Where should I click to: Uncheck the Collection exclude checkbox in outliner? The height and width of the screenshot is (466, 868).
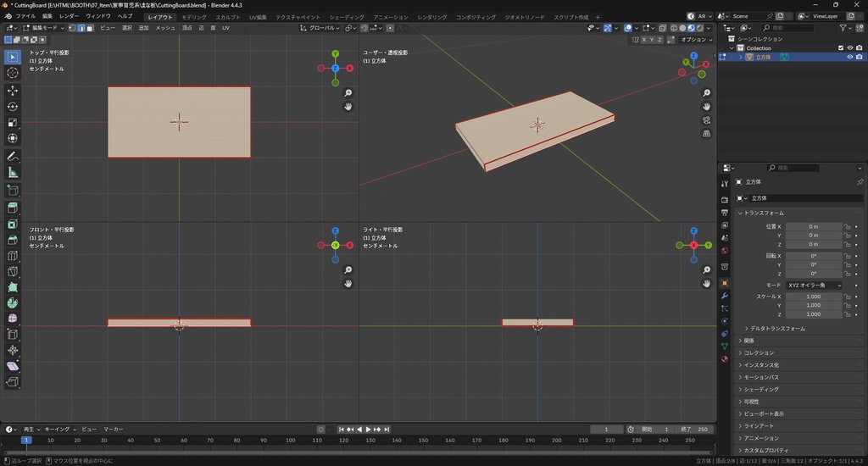click(841, 48)
